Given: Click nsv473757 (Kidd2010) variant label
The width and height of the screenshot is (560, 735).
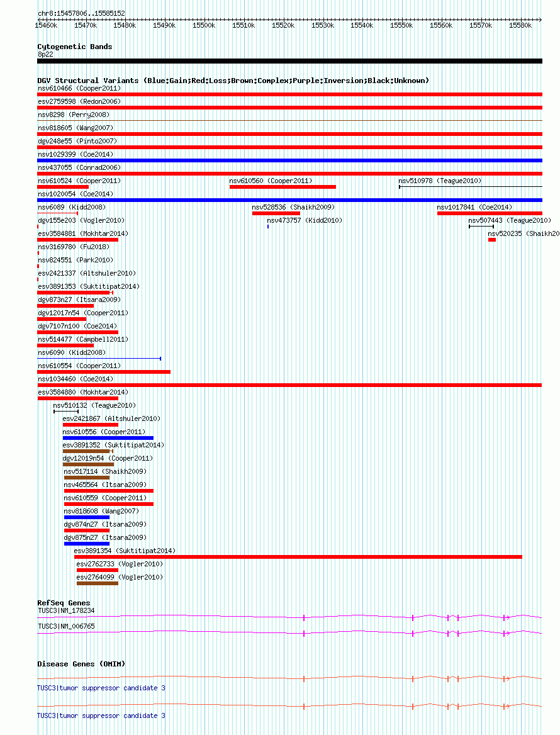Looking at the screenshot, I should (305, 220).
